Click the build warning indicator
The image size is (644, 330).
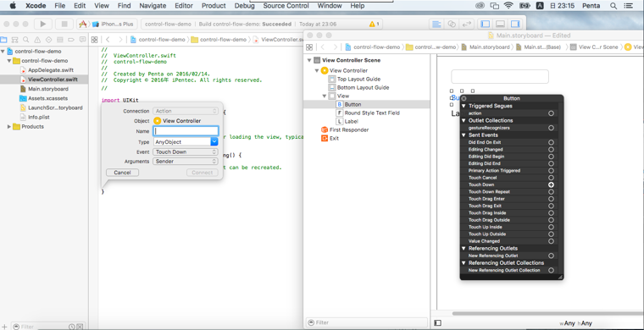(x=375, y=24)
